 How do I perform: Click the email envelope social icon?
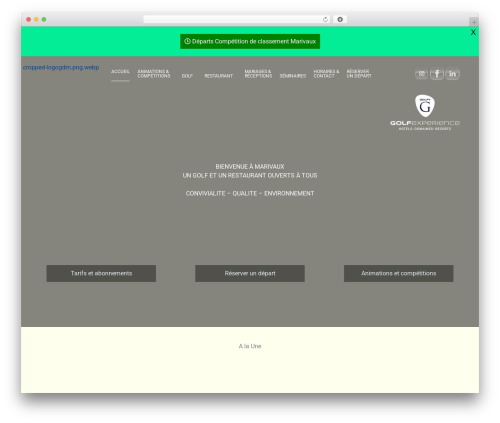point(422,74)
